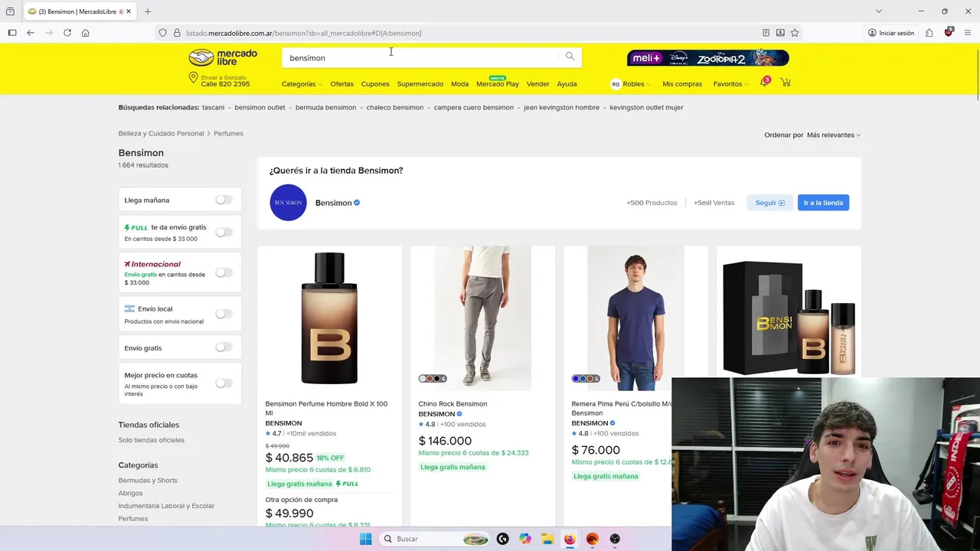Image resolution: width=980 pixels, height=551 pixels.
Task: Open the notifications bell
Action: 764,83
